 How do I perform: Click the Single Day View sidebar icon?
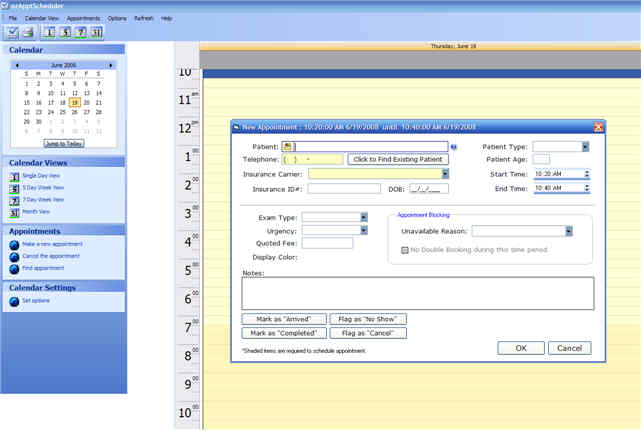[x=14, y=177]
